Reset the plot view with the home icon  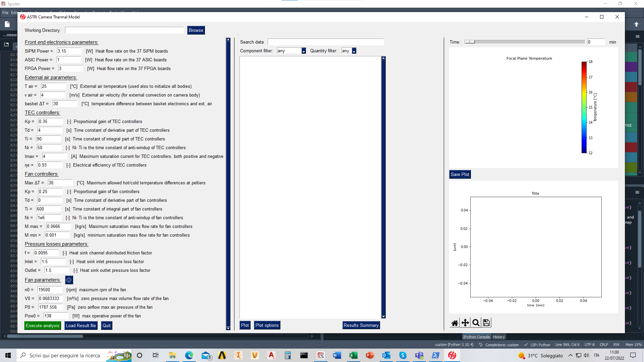tap(454, 322)
